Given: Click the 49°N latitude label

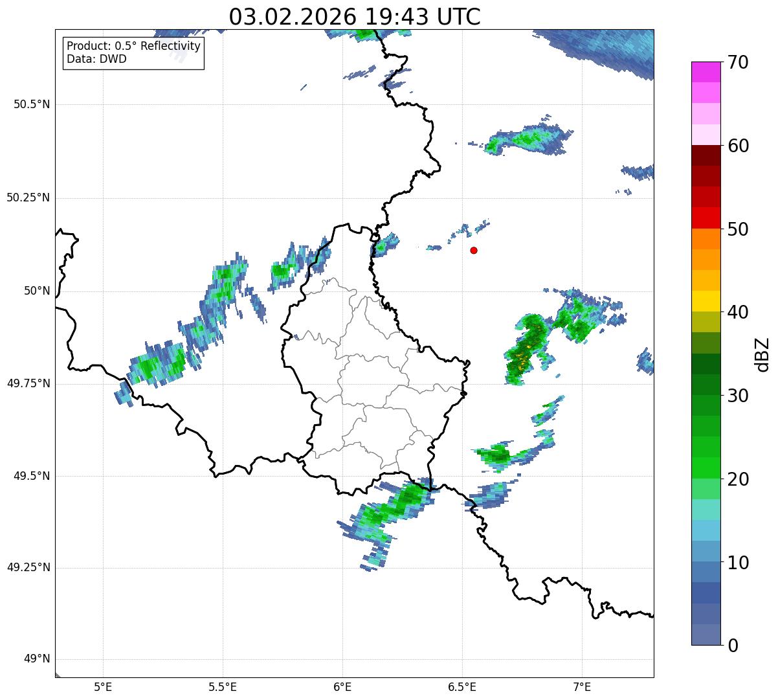Looking at the screenshot, I should click(x=36, y=659).
